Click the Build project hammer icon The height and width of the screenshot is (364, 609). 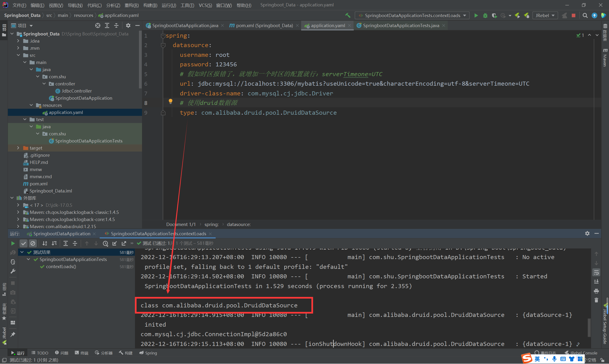pyautogui.click(x=348, y=15)
